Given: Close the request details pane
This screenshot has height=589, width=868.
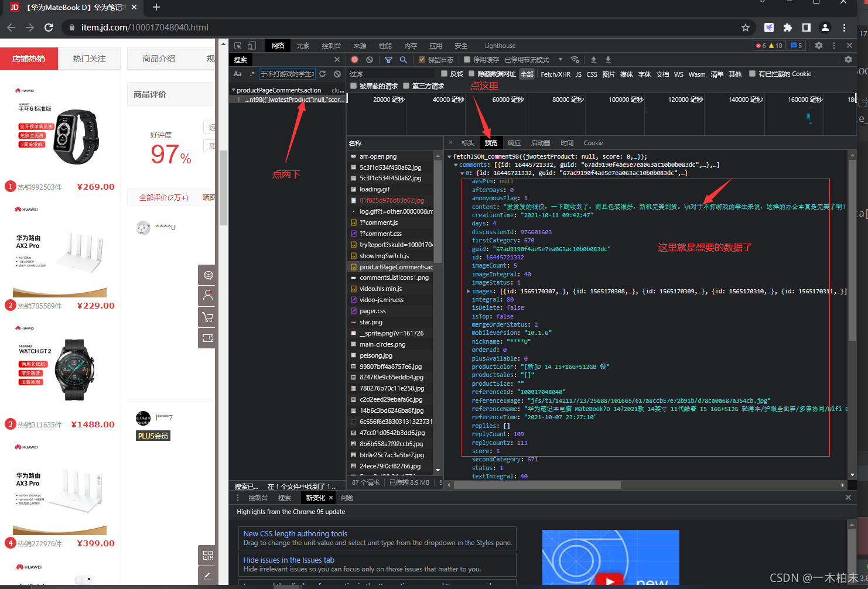Looking at the screenshot, I should (x=451, y=143).
